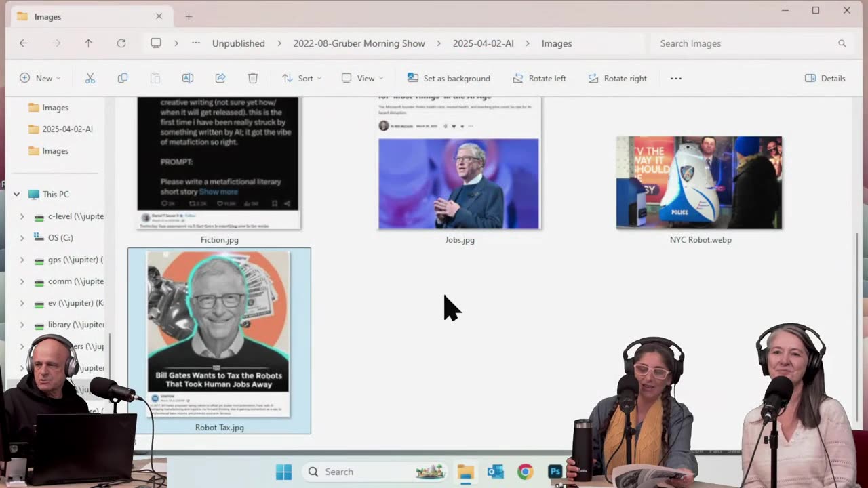Click Rotate left button
This screenshot has height=488, width=868.
[x=539, y=79]
